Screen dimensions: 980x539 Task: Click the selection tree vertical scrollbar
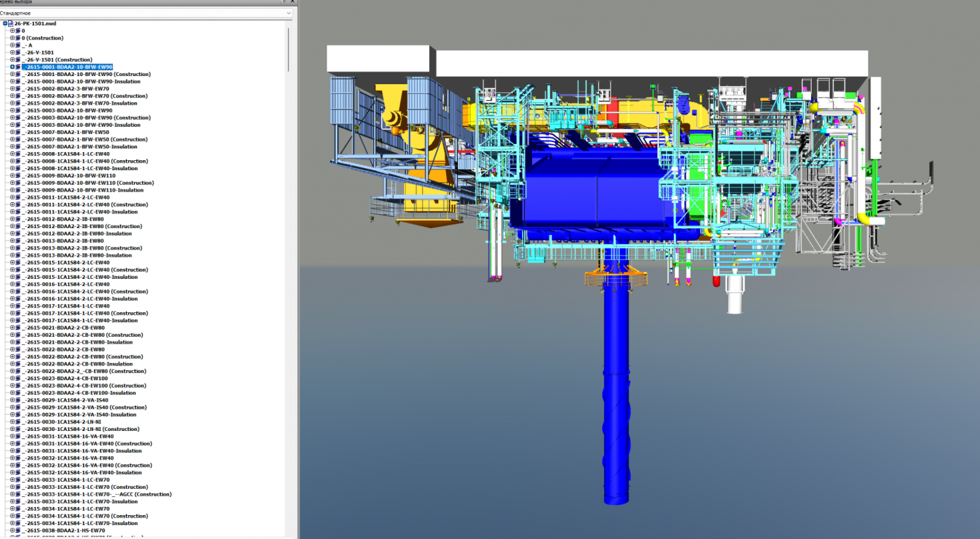(289, 49)
